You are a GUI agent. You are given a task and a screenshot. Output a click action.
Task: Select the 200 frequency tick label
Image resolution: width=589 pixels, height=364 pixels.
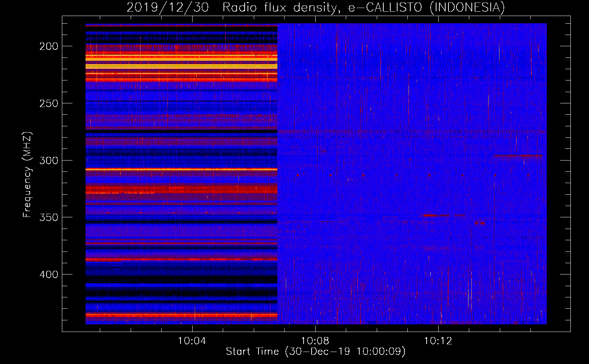[49, 46]
